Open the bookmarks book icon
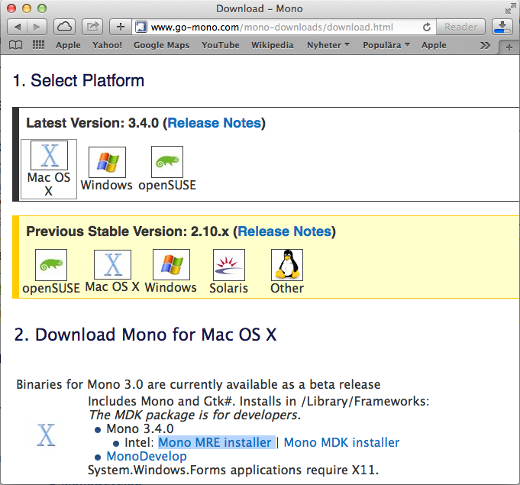Image resolution: width=520 pixels, height=485 pixels. tap(15, 45)
